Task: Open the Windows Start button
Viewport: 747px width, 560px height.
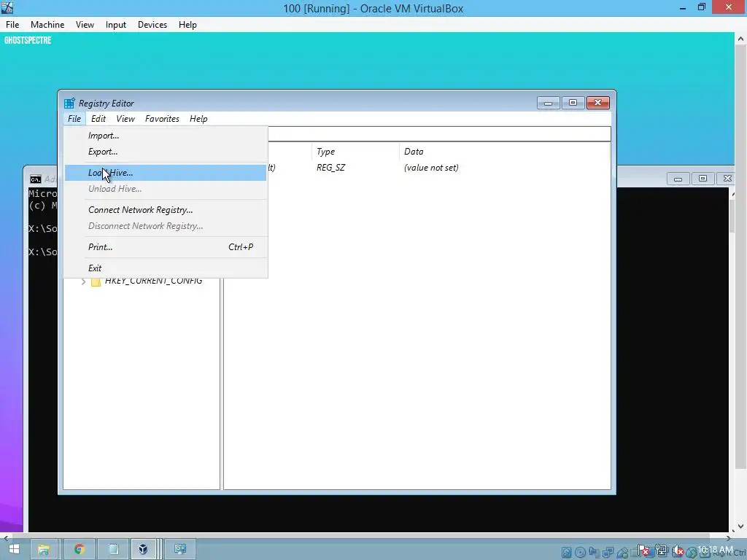Action: 15,549
